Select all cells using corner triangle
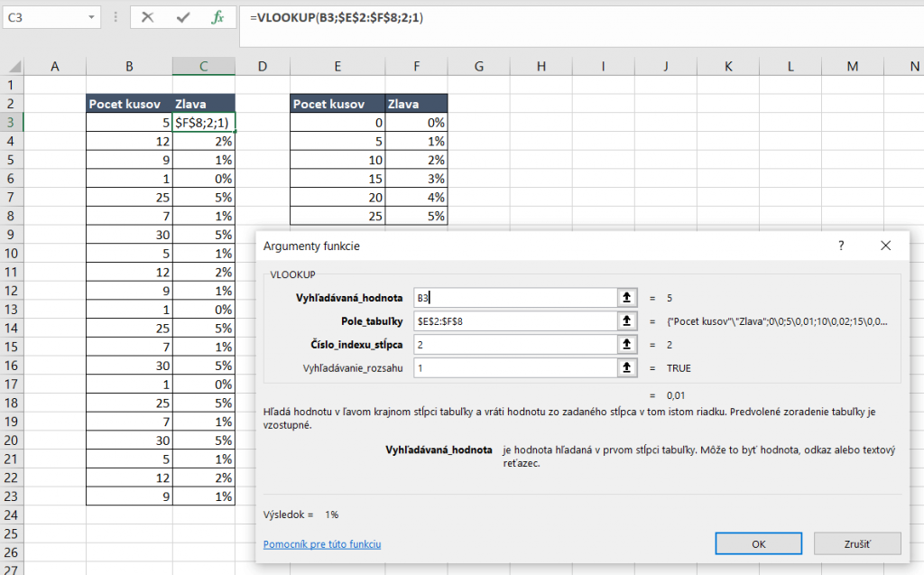The width and height of the screenshot is (924, 575). [x=14, y=66]
